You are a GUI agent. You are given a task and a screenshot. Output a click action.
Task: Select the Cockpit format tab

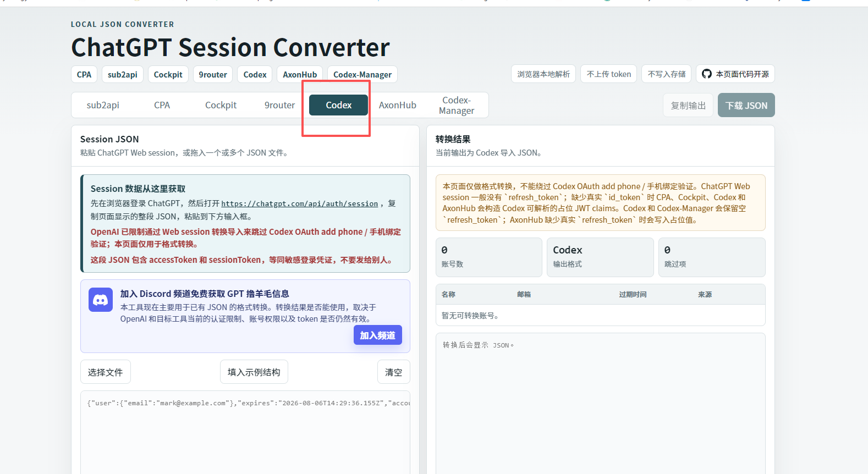[x=221, y=105]
